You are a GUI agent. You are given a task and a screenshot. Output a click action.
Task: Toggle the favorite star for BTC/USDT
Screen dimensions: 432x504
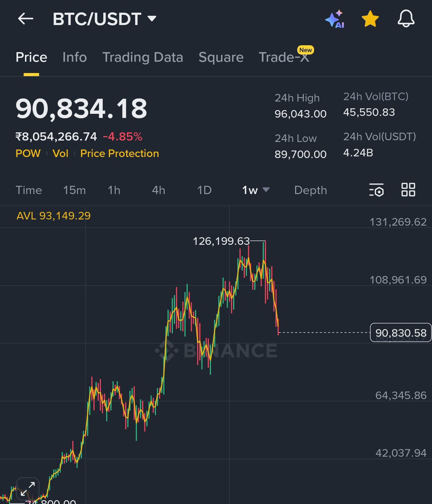pyautogui.click(x=370, y=19)
